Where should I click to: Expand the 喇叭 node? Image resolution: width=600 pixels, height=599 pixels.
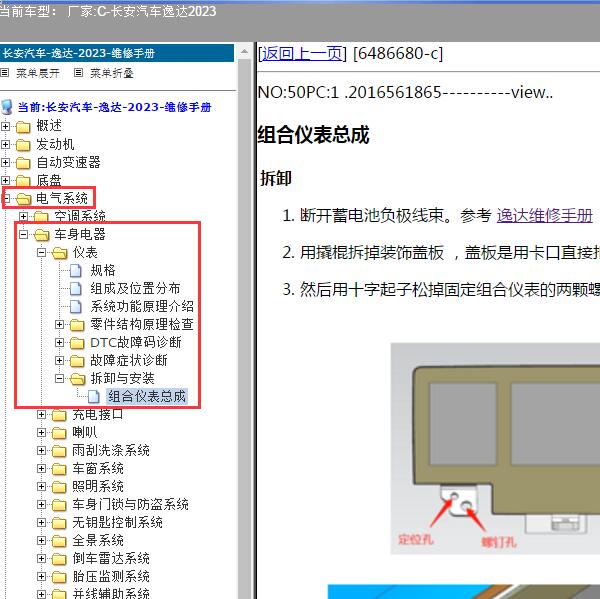click(x=41, y=433)
